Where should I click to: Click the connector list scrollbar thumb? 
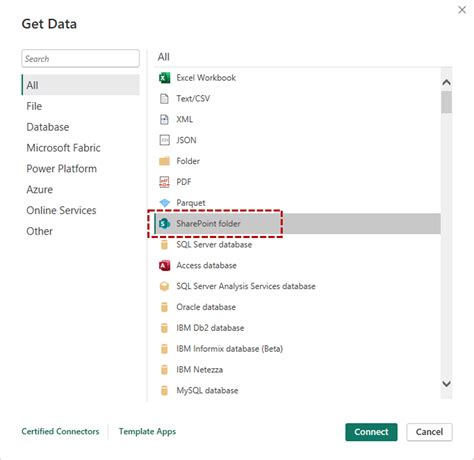coord(446,102)
